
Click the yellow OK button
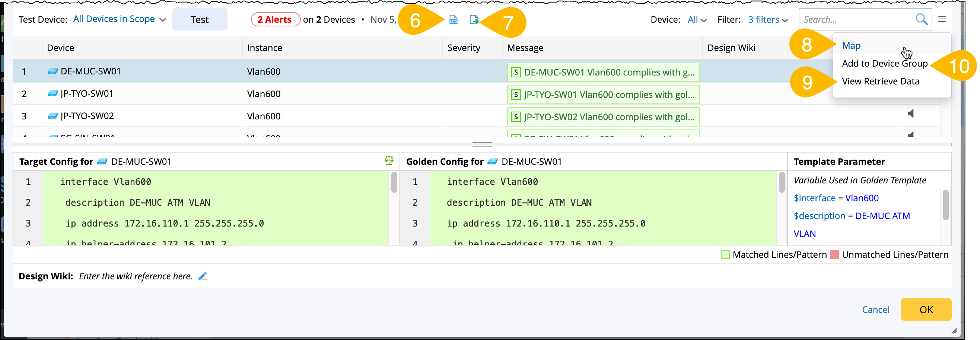[926, 309]
